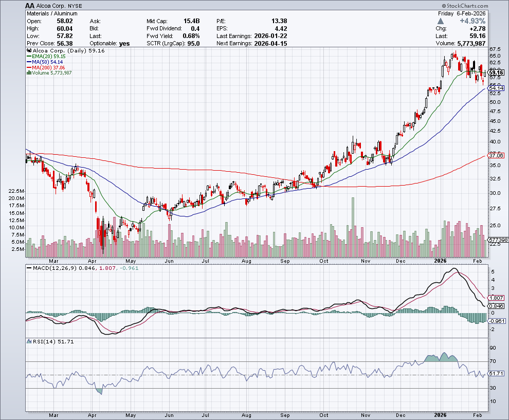This screenshot has height=420, width=509.
Task: Click the header Volume value 5,773,987
Action: [471, 44]
